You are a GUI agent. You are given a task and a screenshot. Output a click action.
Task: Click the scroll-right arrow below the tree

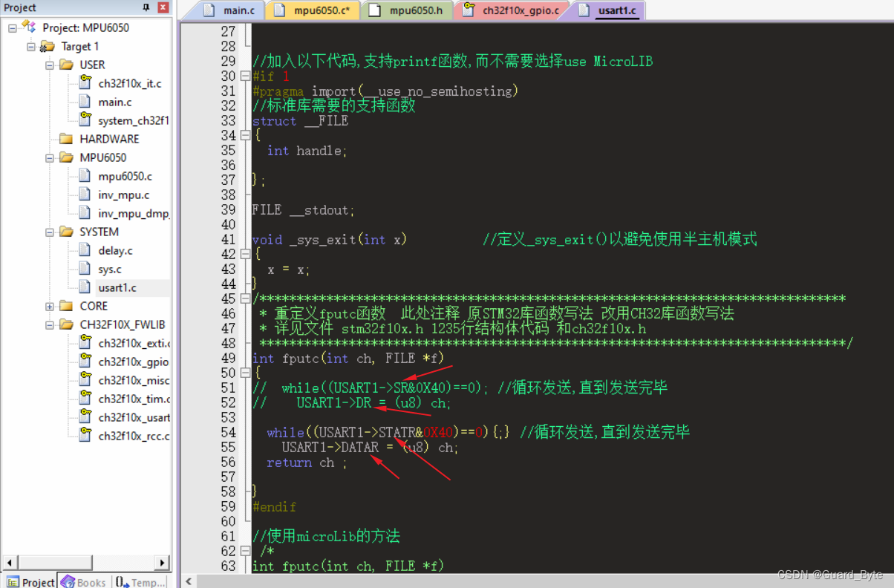pyautogui.click(x=162, y=563)
